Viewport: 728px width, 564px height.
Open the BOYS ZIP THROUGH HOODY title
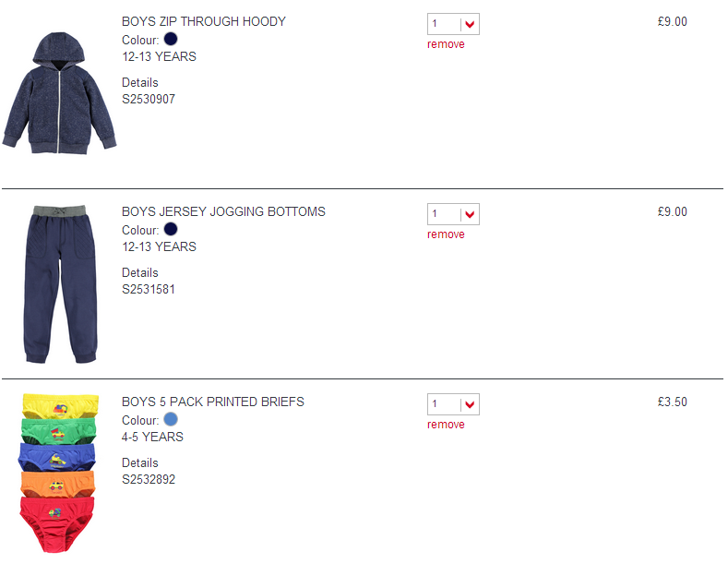click(203, 21)
